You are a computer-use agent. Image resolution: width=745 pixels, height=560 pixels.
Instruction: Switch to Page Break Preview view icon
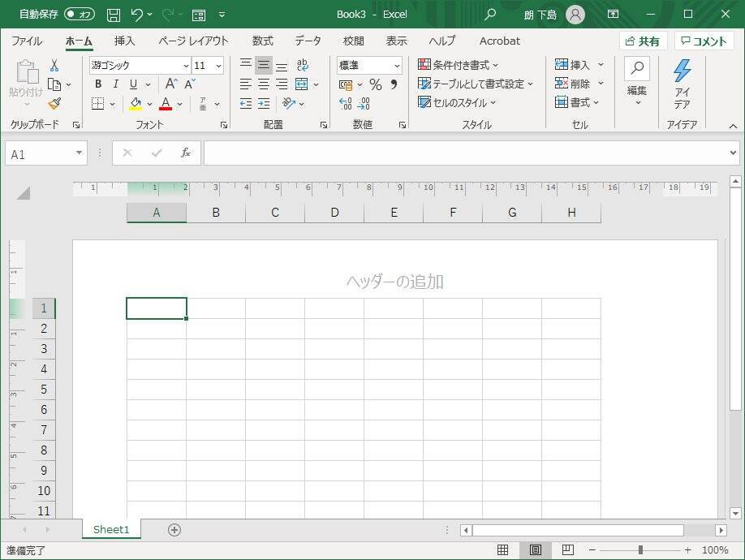coord(568,550)
